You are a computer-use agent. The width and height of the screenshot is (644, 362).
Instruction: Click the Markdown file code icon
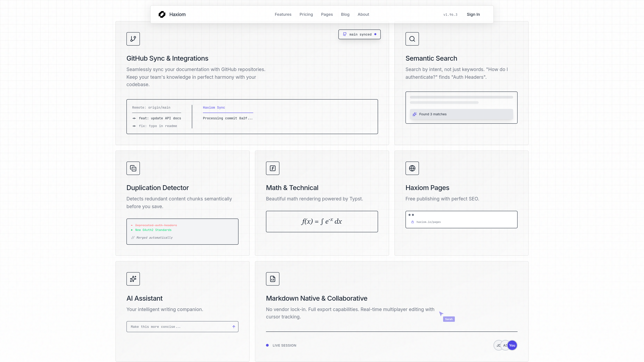273,279
